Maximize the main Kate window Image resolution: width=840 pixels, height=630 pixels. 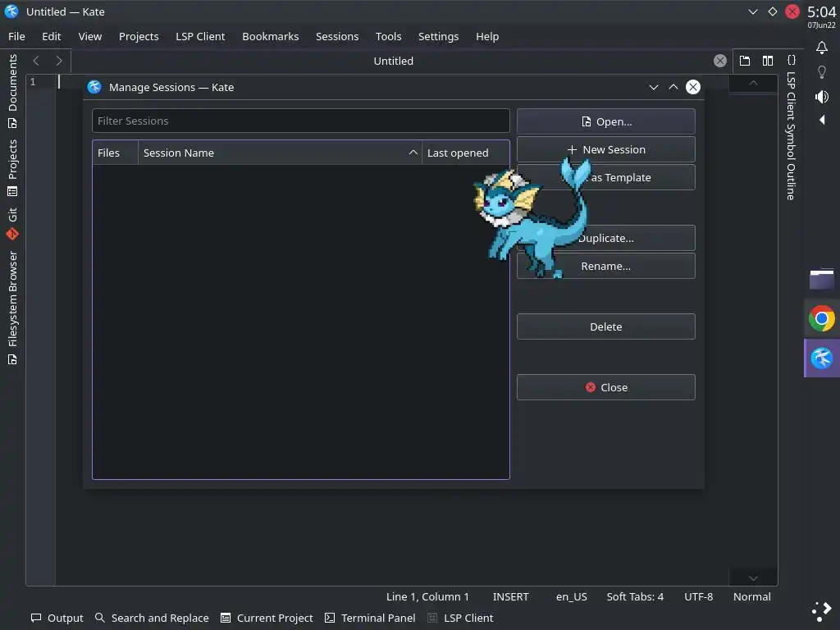click(773, 11)
